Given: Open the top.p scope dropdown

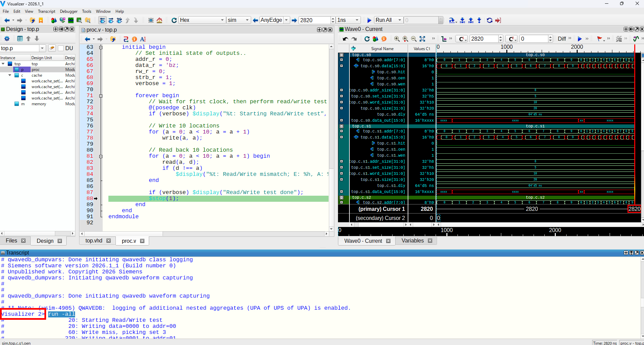Looking at the screenshot, I should (42, 48).
